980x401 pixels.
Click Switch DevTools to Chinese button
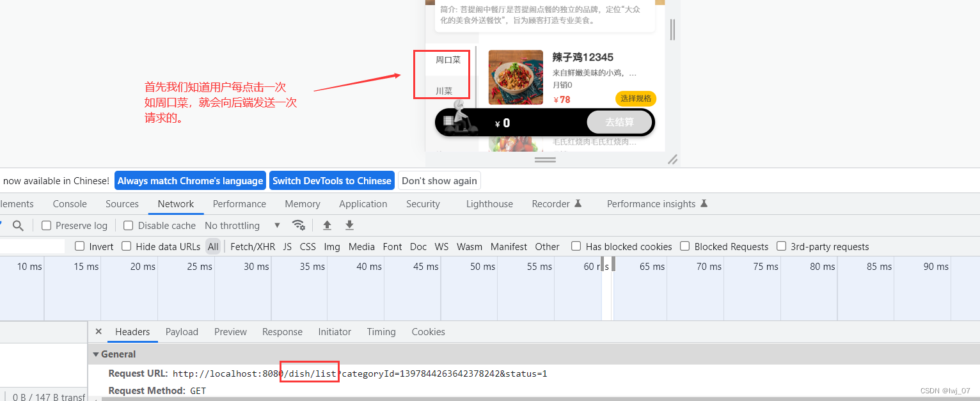click(x=331, y=181)
